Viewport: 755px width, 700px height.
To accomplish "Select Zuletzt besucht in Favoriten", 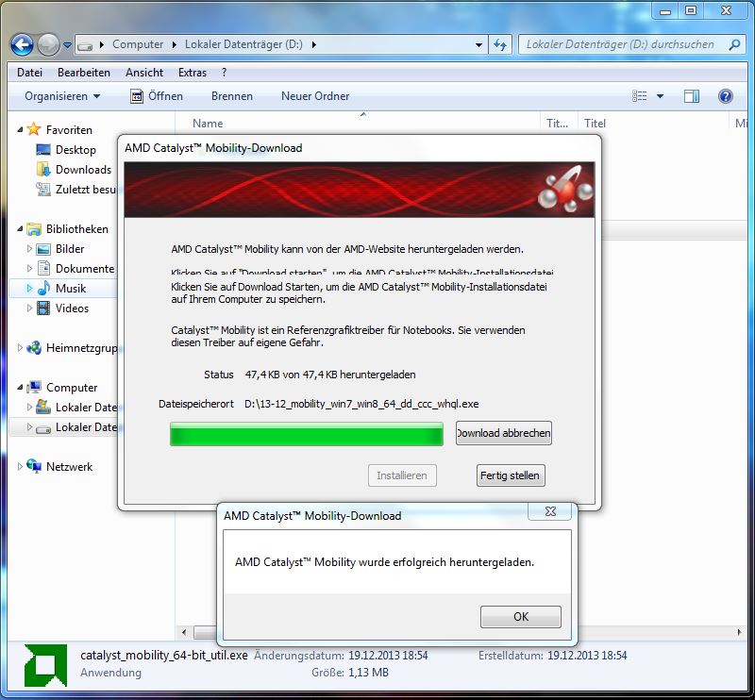I will point(77,190).
